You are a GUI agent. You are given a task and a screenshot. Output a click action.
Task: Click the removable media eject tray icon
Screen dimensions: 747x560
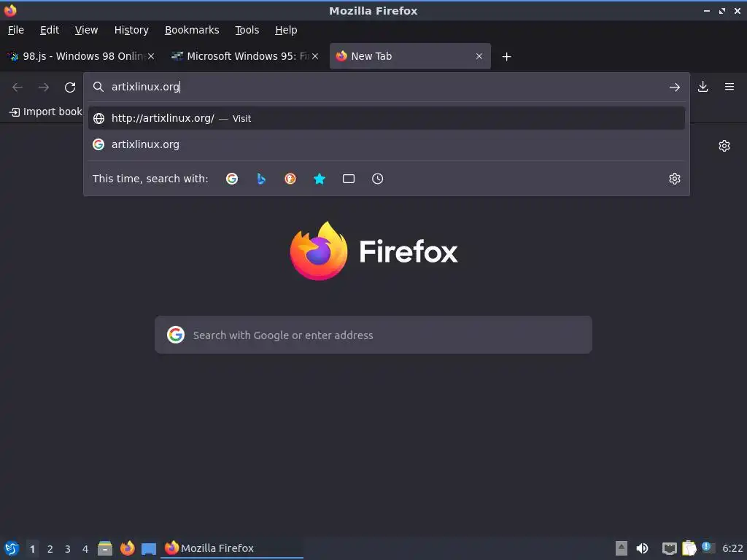622,548
